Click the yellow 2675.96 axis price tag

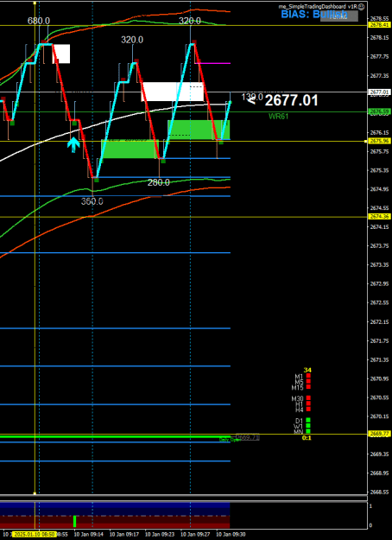pos(378,141)
